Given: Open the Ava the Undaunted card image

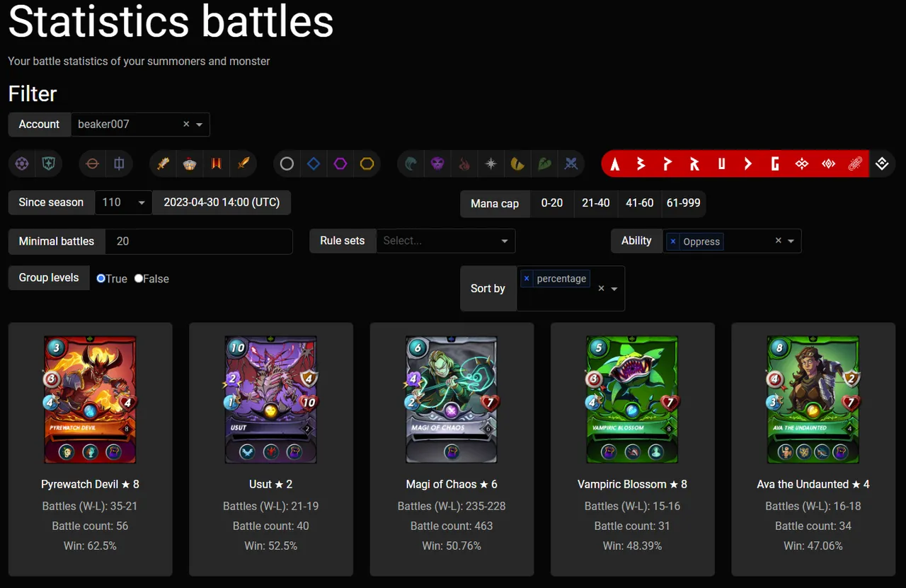Looking at the screenshot, I should click(x=813, y=400).
